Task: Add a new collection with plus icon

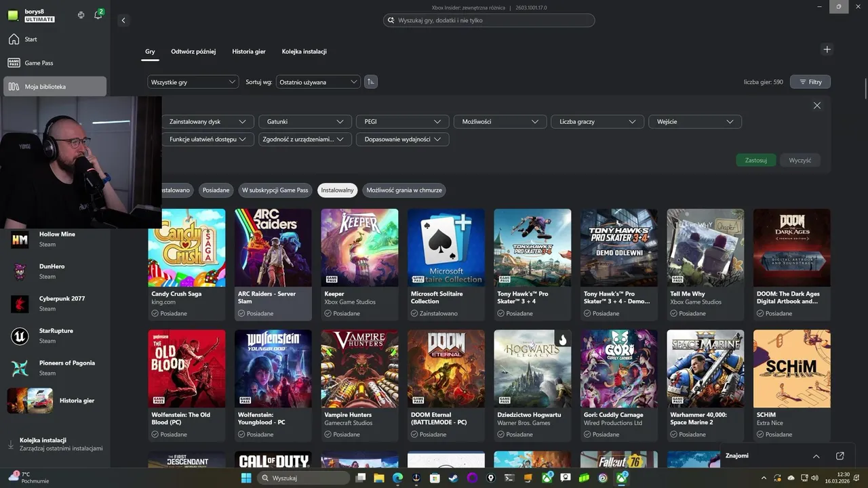Action: (x=827, y=49)
